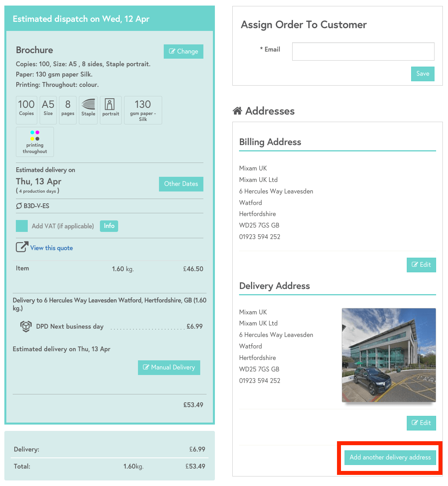Open the View this quote link
Viewport: 448px width, 486px height.
[x=52, y=248]
